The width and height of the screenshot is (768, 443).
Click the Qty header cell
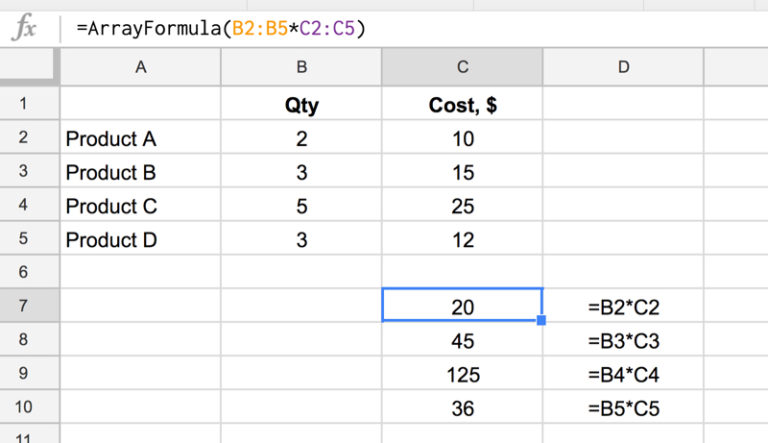pyautogui.click(x=301, y=105)
